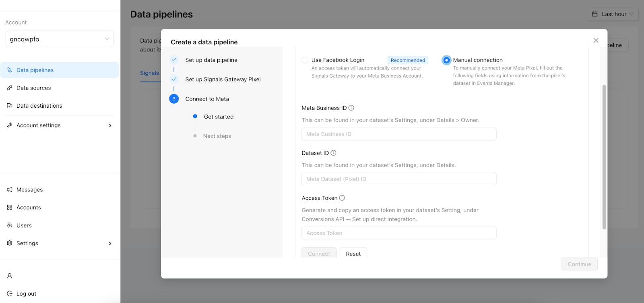The height and width of the screenshot is (303, 644).
Task: Click the checkmark beside Set up data pipeline
Action: tap(174, 60)
